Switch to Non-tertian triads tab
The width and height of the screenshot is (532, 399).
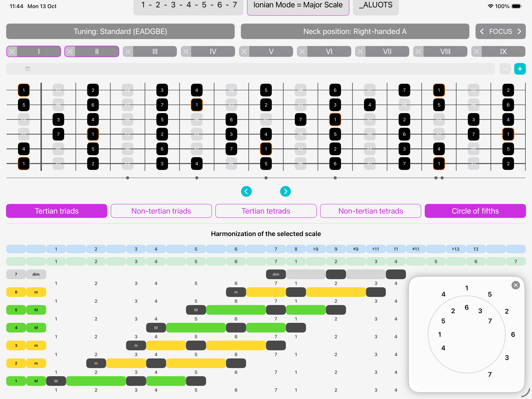click(161, 211)
